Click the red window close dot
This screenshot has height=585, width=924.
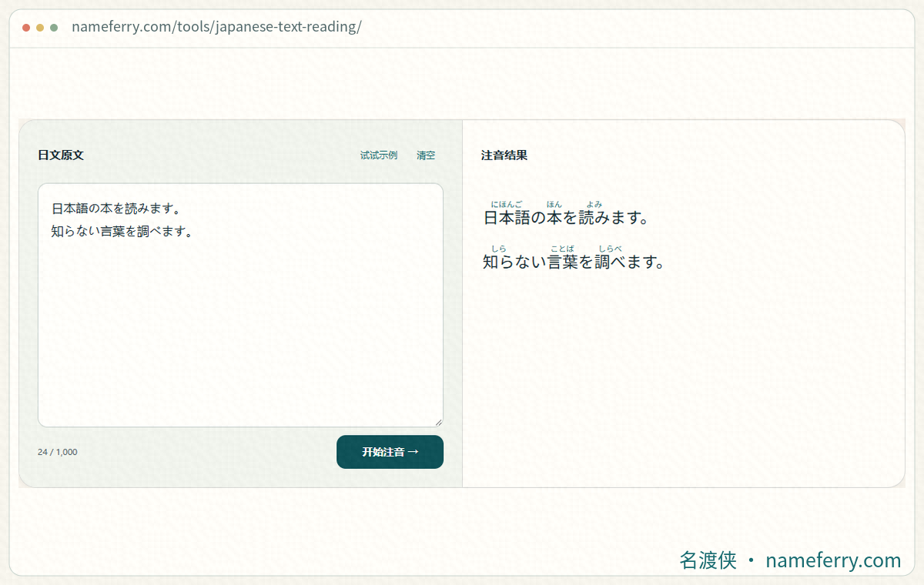[x=26, y=28]
